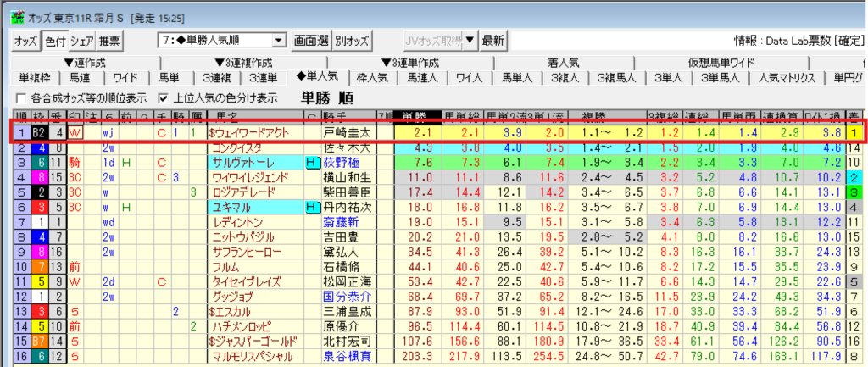This screenshot has width=868, height=367.
Task: Click the red frame 3 cell for ユキマル
Action: click(38, 207)
